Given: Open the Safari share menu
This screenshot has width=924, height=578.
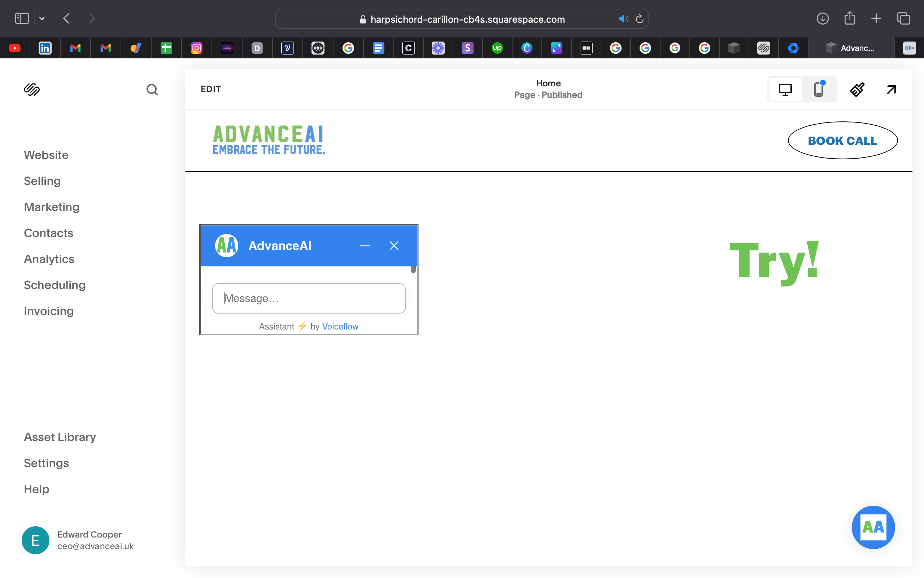Looking at the screenshot, I should click(x=850, y=18).
